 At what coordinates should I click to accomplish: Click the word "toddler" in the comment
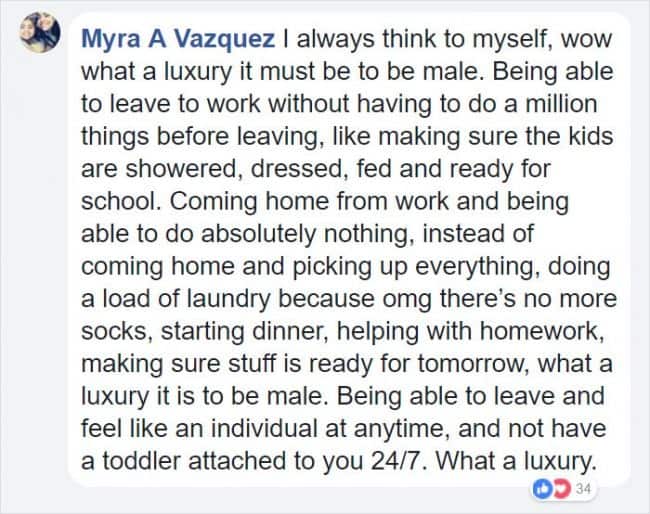click(x=141, y=461)
